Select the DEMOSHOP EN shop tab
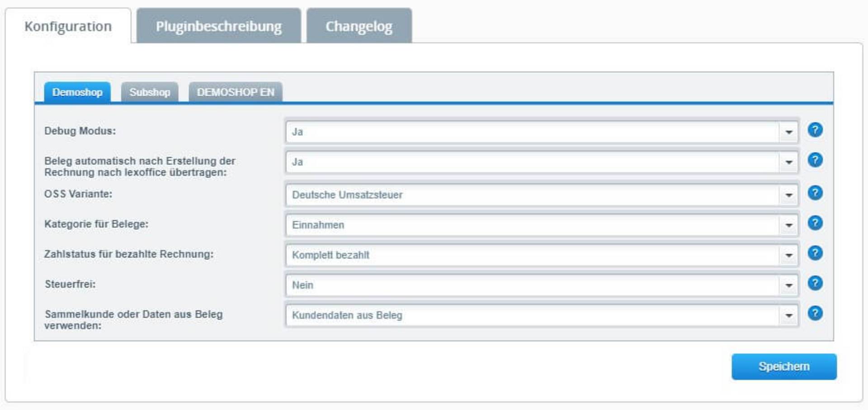Image resolution: width=868 pixels, height=410 pixels. (x=235, y=92)
